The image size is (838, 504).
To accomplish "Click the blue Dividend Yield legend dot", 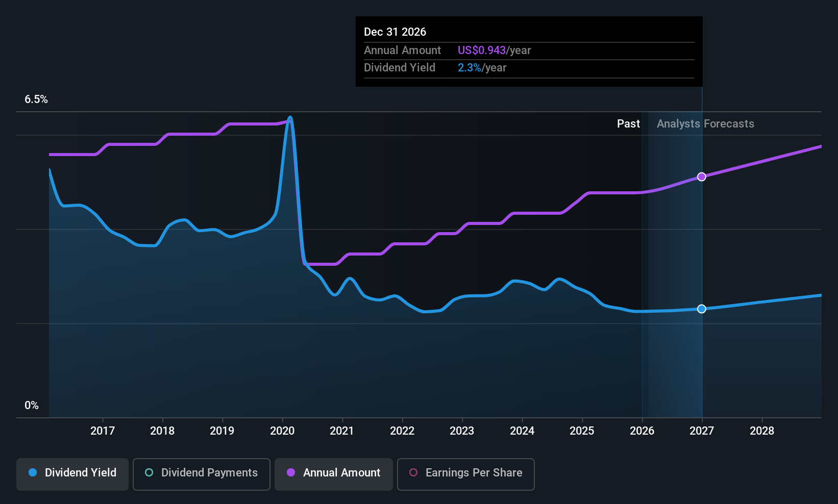I will pyautogui.click(x=33, y=472).
